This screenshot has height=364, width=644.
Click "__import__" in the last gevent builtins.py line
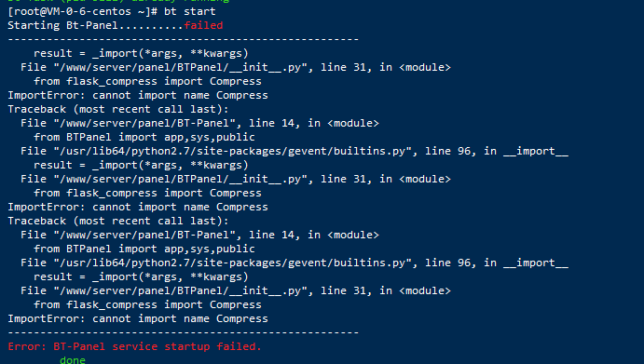click(536, 263)
